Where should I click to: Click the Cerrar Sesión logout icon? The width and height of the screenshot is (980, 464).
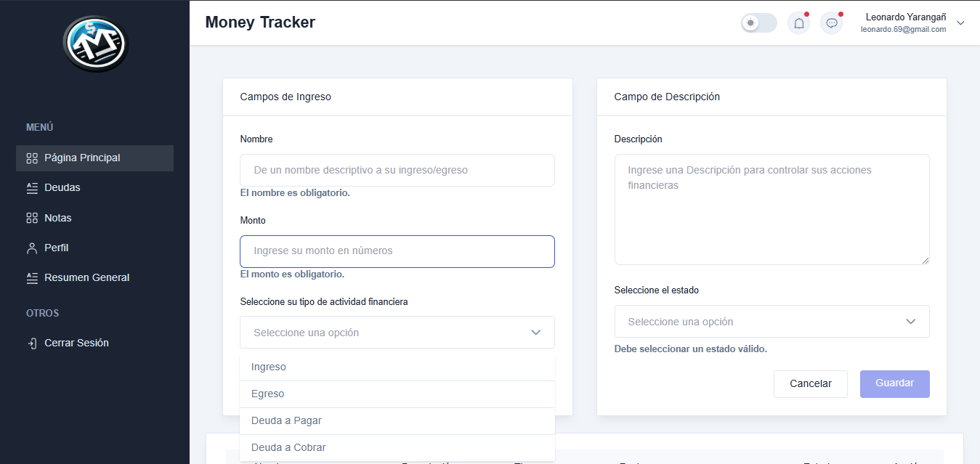[32, 343]
